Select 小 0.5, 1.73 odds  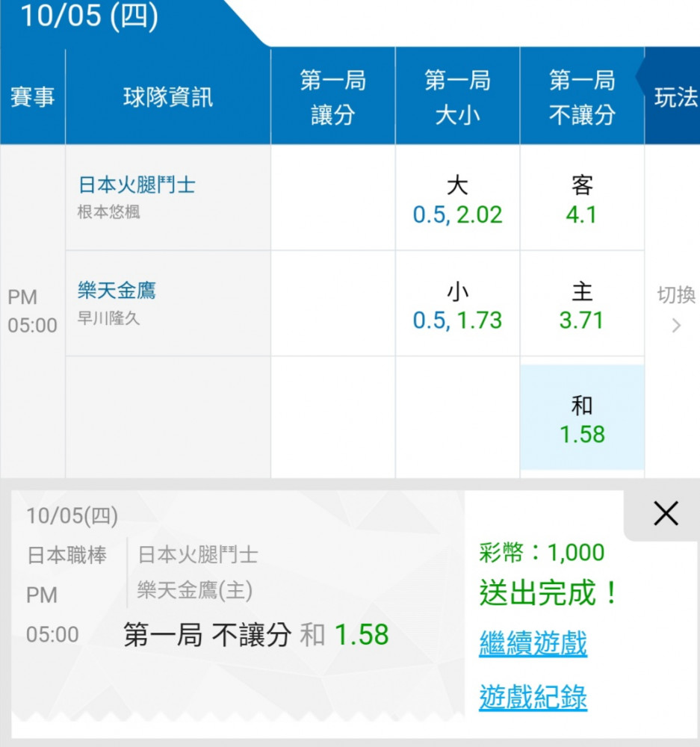click(457, 305)
